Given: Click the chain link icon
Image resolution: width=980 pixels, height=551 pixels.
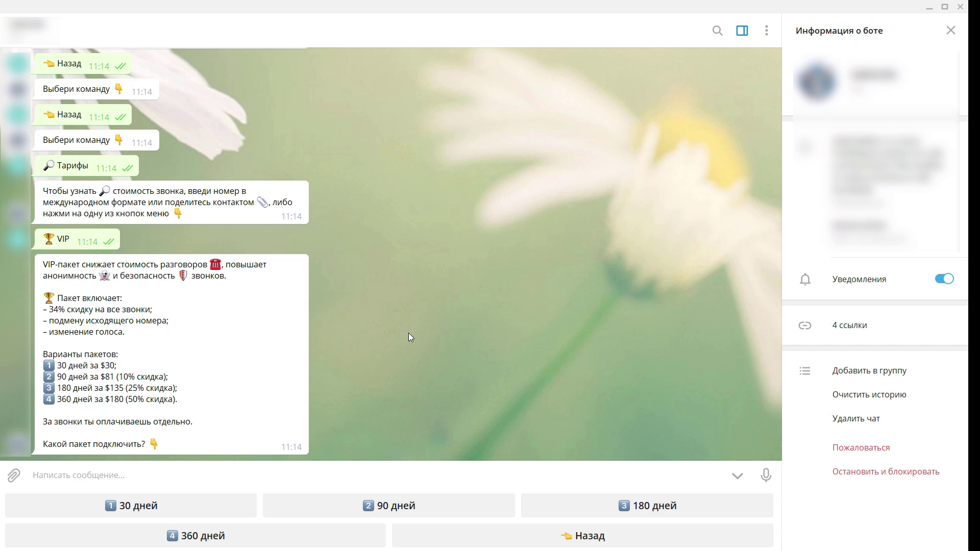Looking at the screenshot, I should coord(805,325).
